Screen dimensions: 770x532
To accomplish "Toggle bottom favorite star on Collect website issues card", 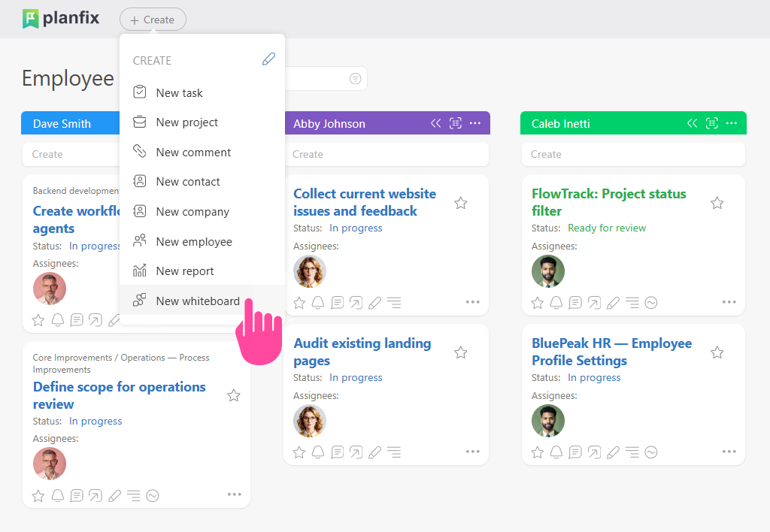I will pyautogui.click(x=299, y=303).
